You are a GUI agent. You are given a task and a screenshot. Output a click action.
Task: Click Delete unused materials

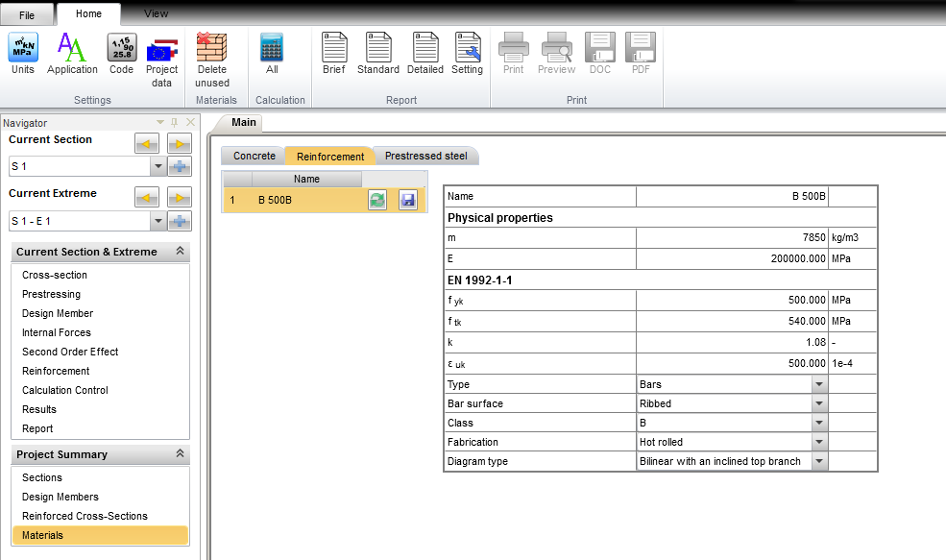(211, 55)
